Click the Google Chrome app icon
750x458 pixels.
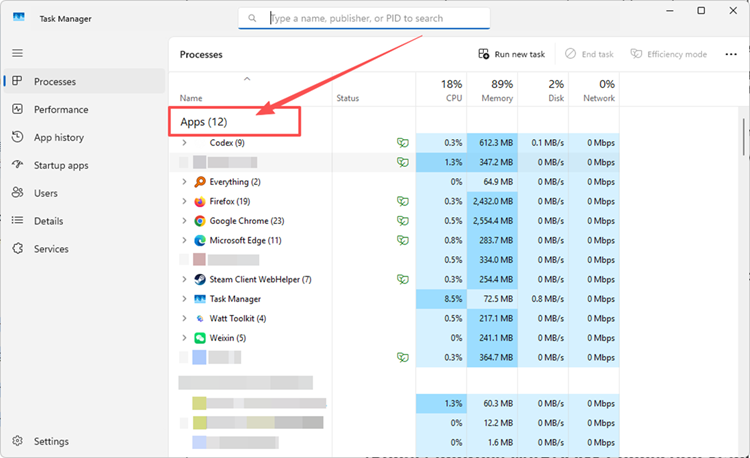click(200, 221)
